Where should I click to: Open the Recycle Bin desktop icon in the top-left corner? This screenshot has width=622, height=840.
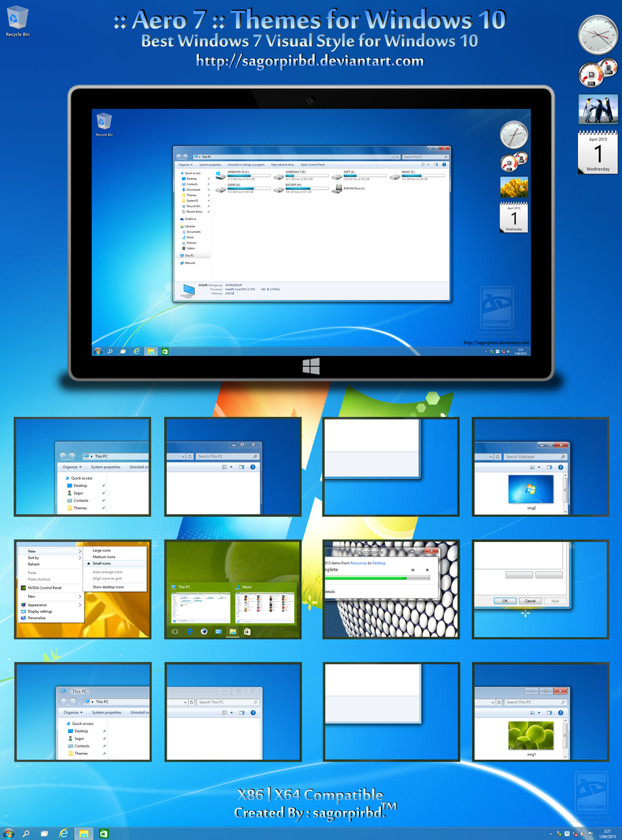17,20
